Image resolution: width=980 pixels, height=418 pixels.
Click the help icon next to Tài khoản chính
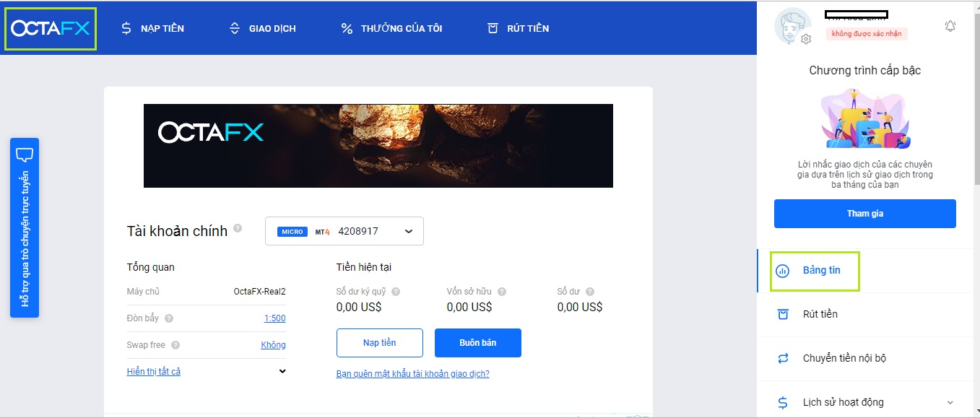tap(238, 228)
